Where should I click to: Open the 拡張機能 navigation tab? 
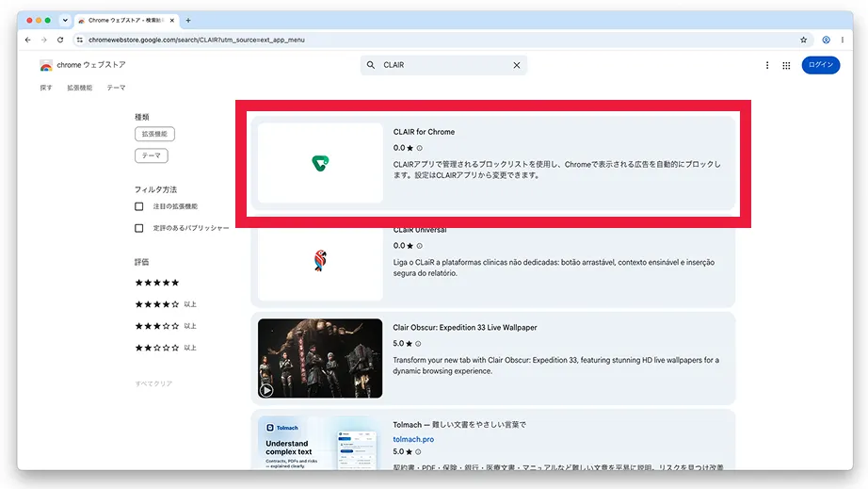click(80, 88)
